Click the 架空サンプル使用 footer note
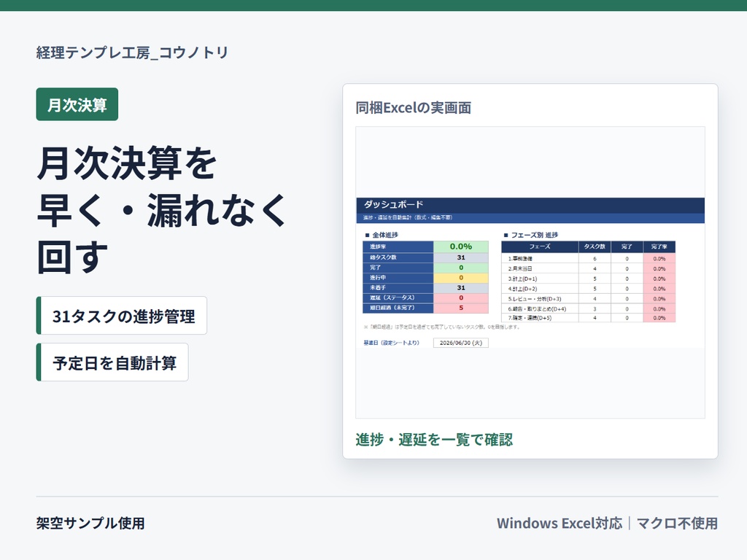The image size is (747, 560). (x=90, y=523)
